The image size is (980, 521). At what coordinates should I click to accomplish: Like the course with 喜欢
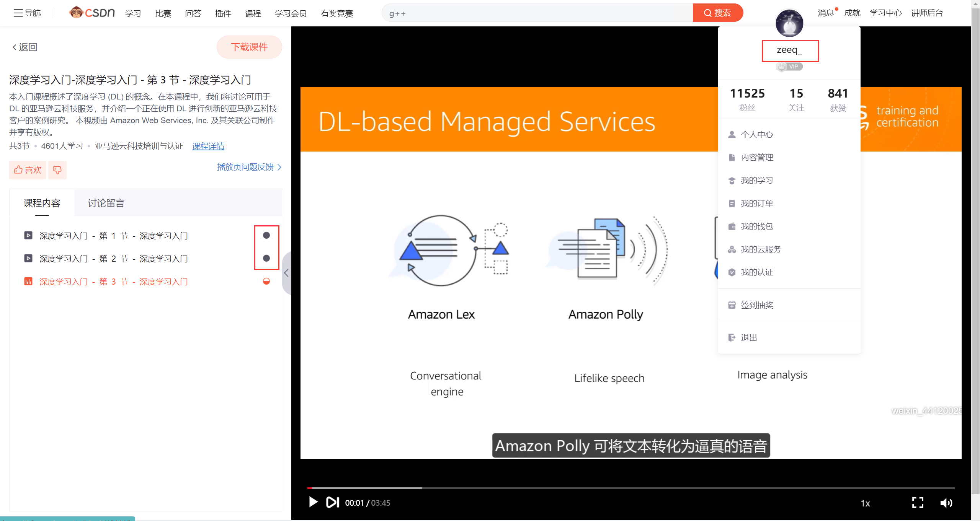28,170
